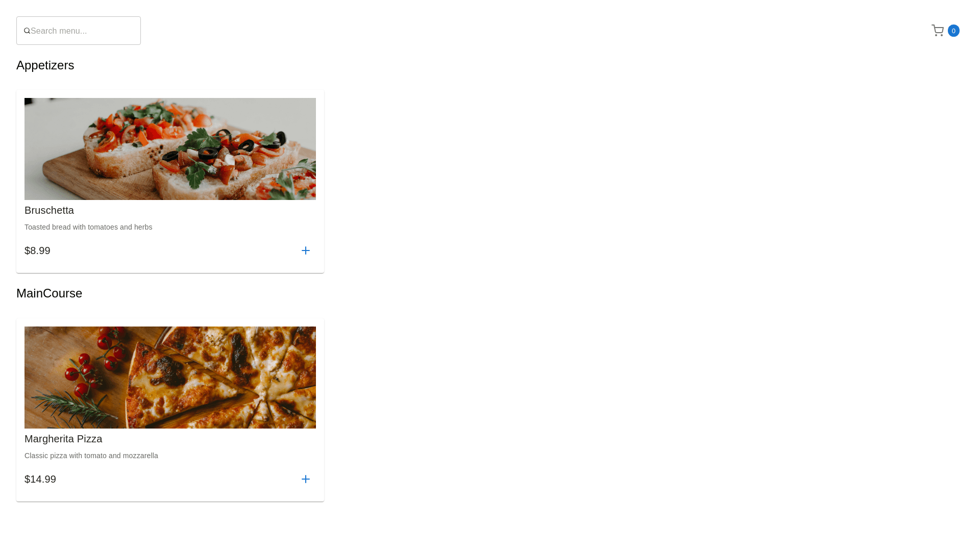
Task: Click the blue cart count badge
Action: (x=953, y=31)
